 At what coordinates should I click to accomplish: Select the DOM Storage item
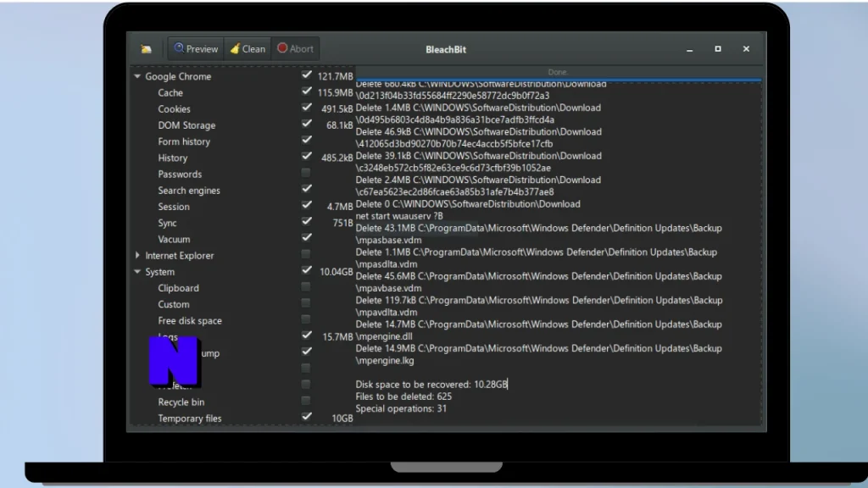[x=186, y=125]
